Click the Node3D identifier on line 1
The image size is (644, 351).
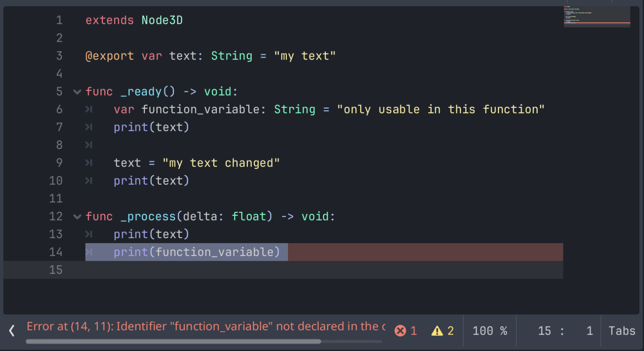click(x=162, y=20)
